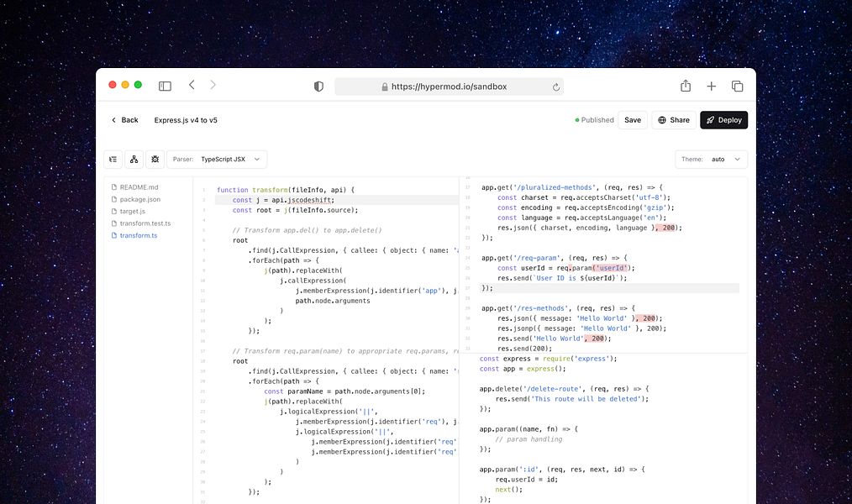Click "app.delete('/delete-route'" output line
Viewport: 852px width, 504px height.
coord(564,389)
